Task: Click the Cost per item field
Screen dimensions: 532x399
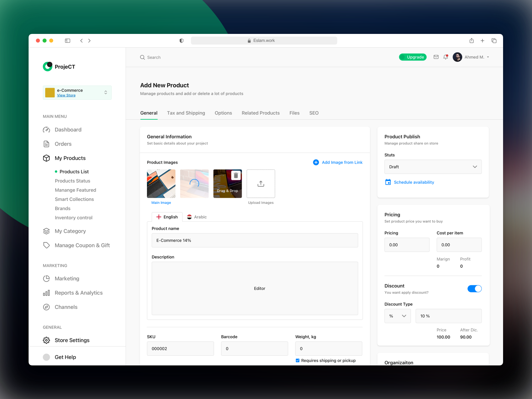Action: tap(459, 245)
